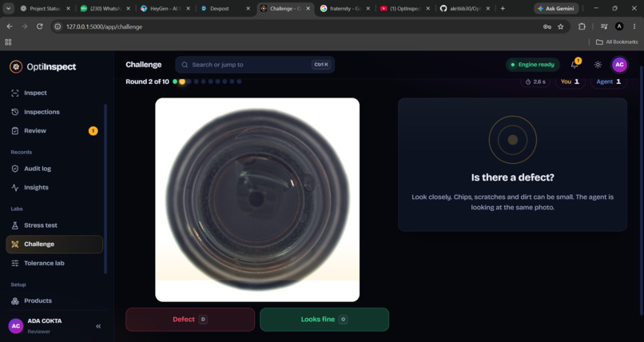Open Chrome profile A avatar

[x=619, y=26]
